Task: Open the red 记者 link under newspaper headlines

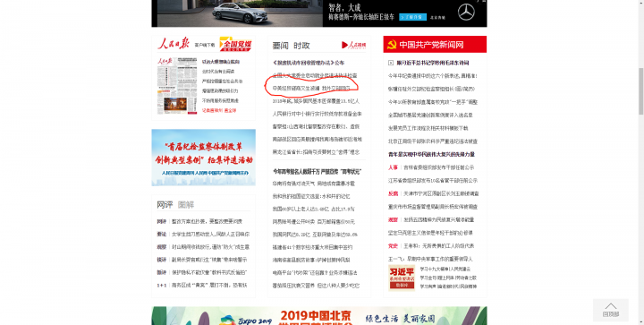Action: pyautogui.click(x=219, y=110)
